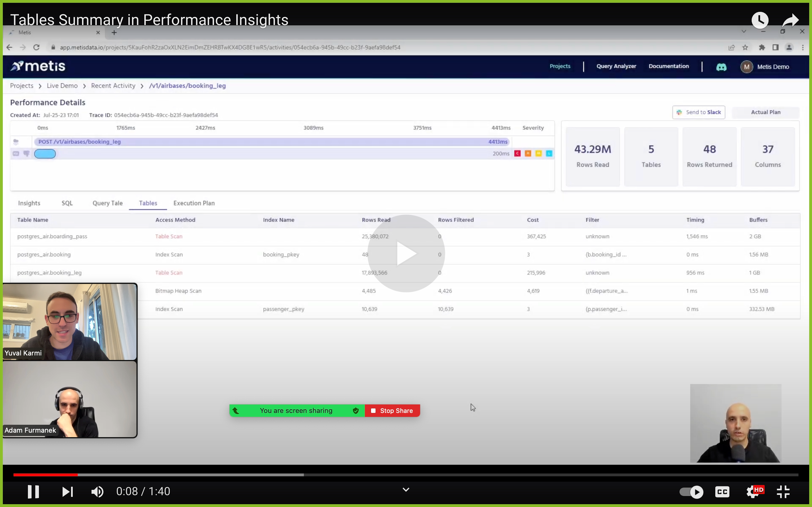Open Chrome three-dot menu
This screenshot has width=812, height=507.
pyautogui.click(x=803, y=47)
